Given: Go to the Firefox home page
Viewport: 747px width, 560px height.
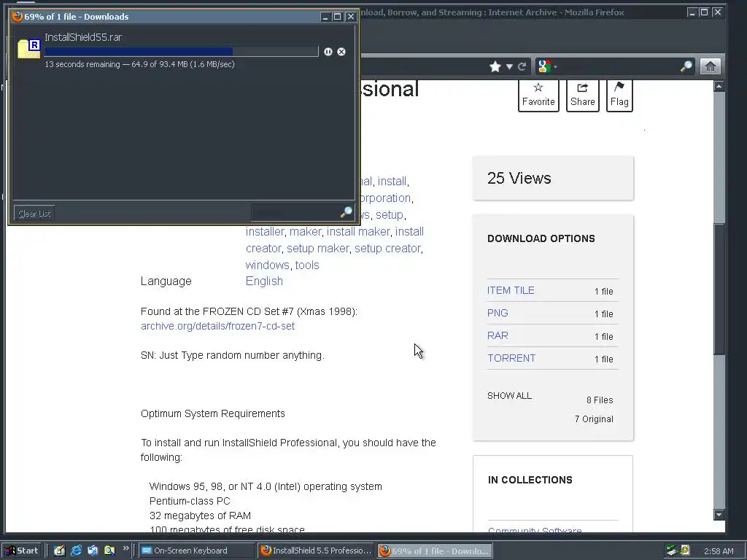Looking at the screenshot, I should coord(710,66).
